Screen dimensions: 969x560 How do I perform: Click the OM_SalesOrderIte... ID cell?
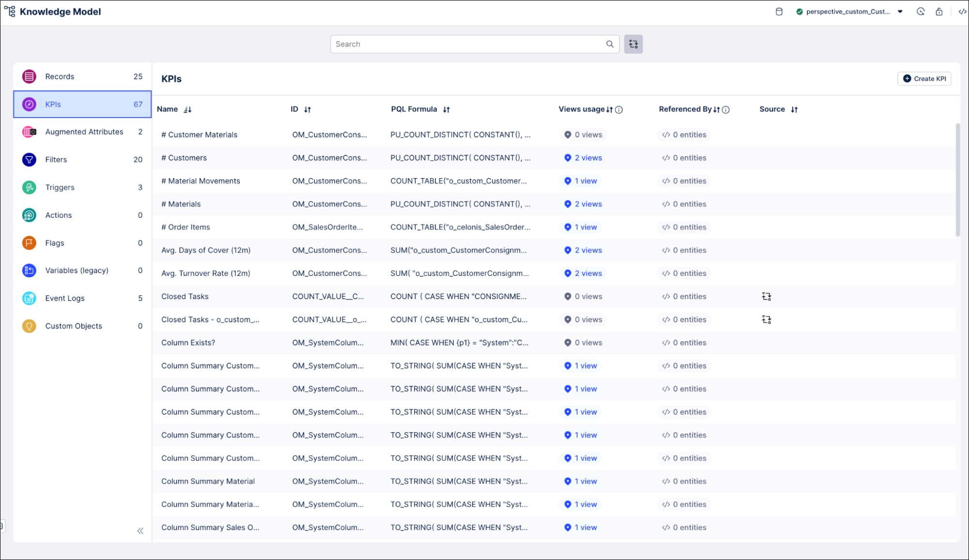327,227
